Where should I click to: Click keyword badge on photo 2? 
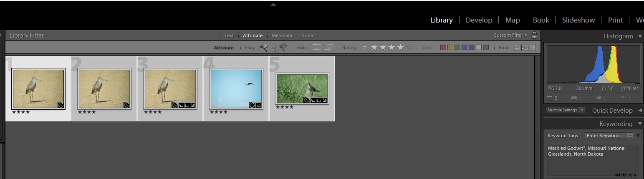point(126,105)
